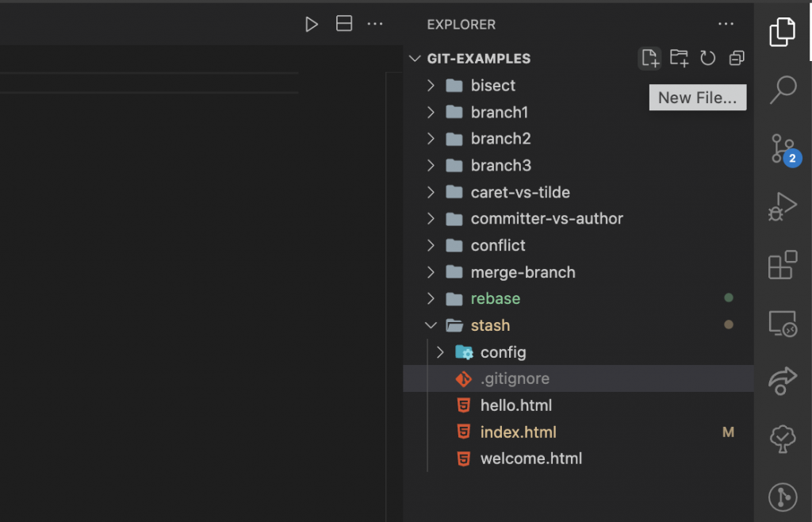Expand the config folder inside stash
The image size is (812, 522).
tap(441, 352)
